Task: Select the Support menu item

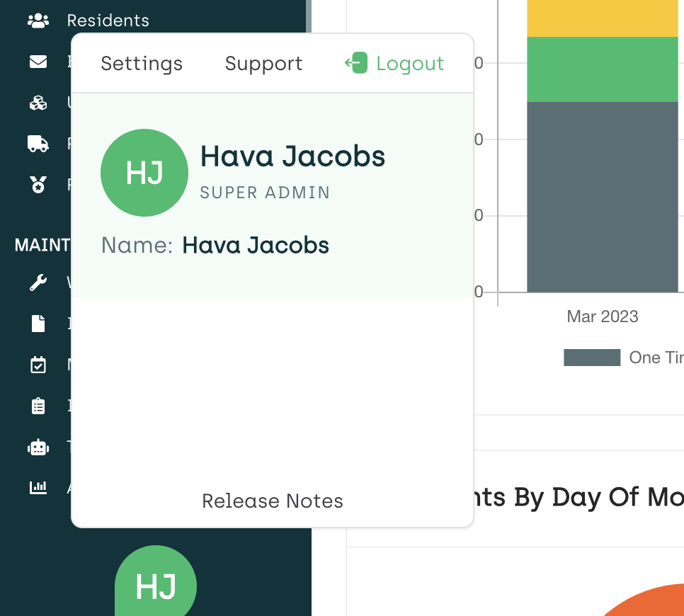Action: 263,64
